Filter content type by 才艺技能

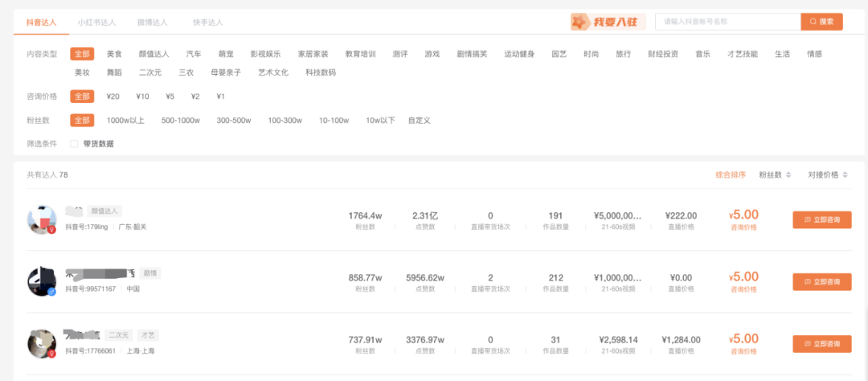[x=743, y=55]
